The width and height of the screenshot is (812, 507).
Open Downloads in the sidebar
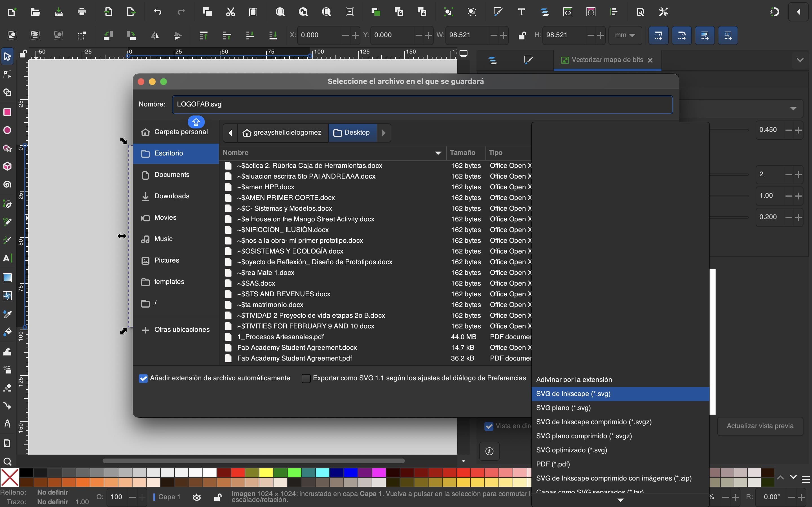[171, 196]
